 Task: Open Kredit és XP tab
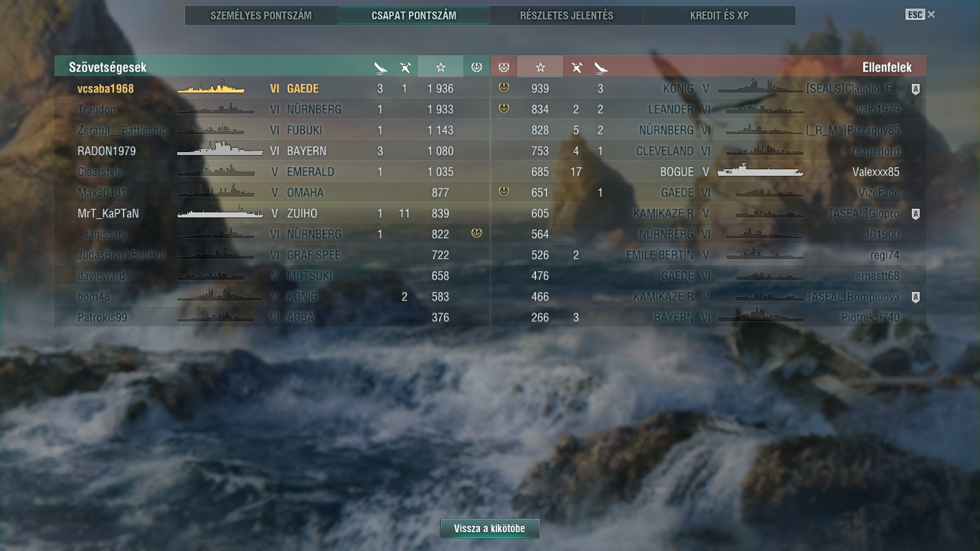coord(720,15)
